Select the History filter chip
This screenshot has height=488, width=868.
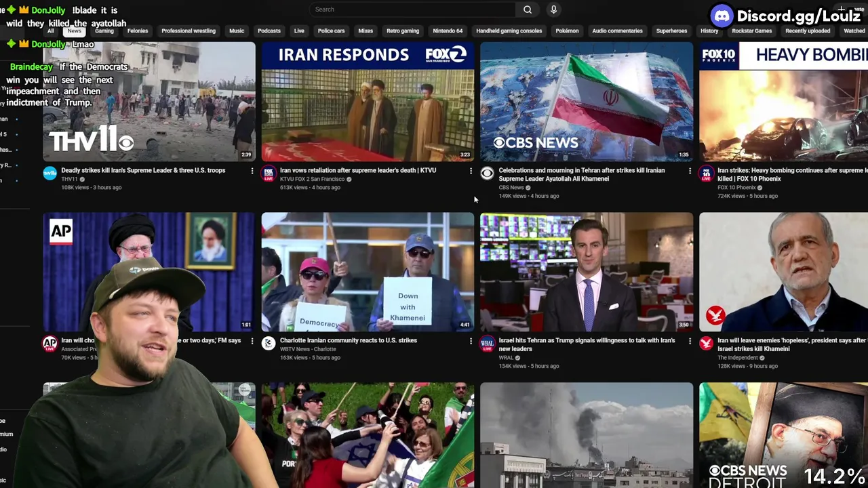[709, 31]
